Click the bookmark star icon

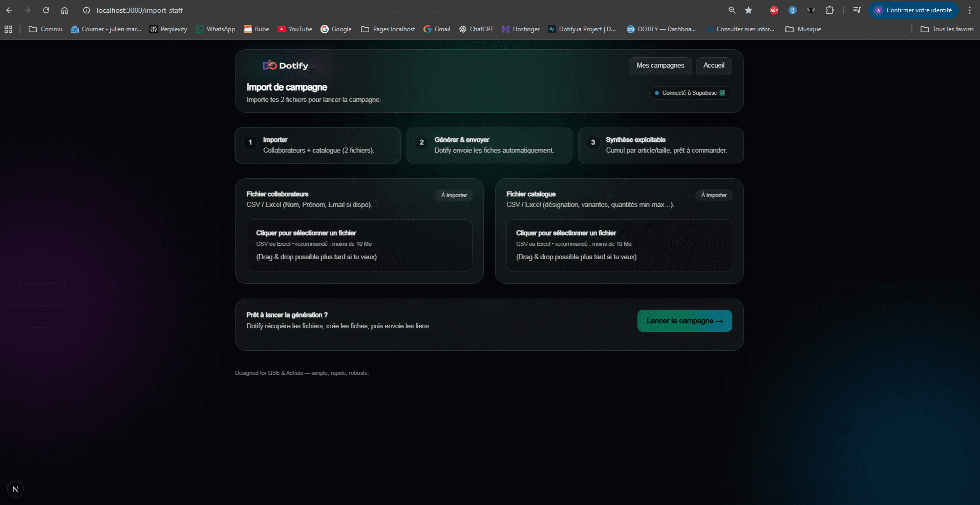[749, 10]
